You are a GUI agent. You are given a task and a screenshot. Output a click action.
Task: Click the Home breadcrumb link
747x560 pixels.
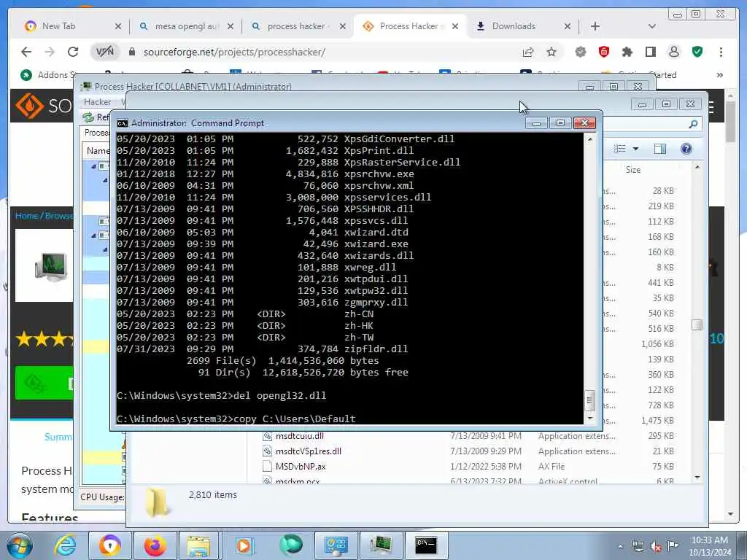coord(26,216)
